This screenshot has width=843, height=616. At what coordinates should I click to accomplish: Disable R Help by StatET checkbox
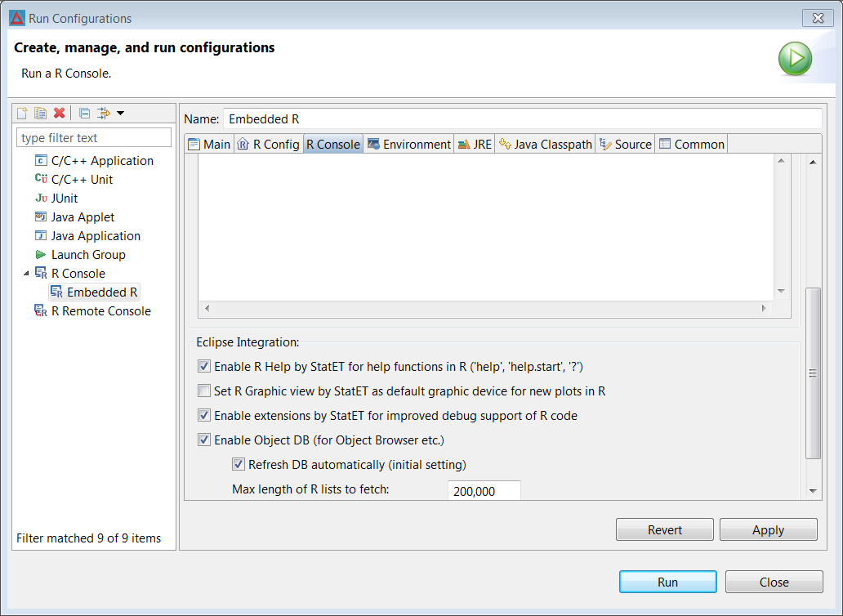click(x=203, y=367)
